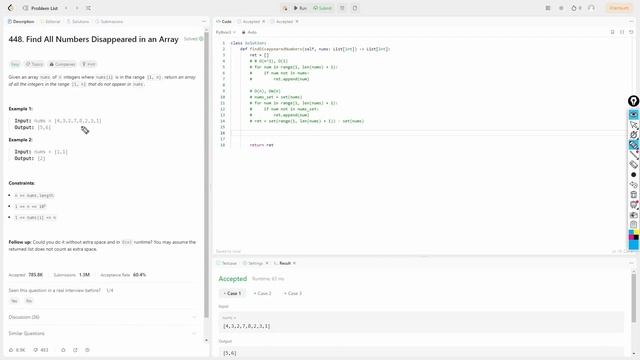Click the LeetCode logo icon

click(x=11, y=8)
